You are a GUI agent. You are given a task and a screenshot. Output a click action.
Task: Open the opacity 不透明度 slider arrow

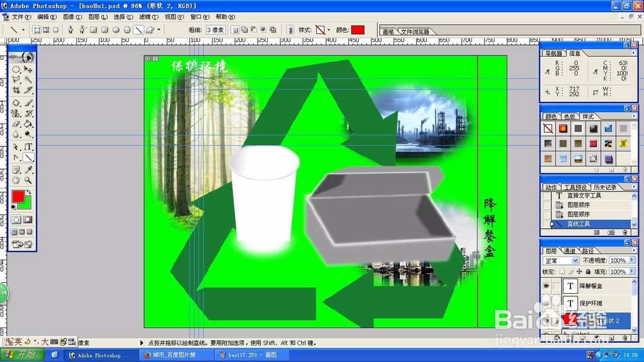(632, 260)
